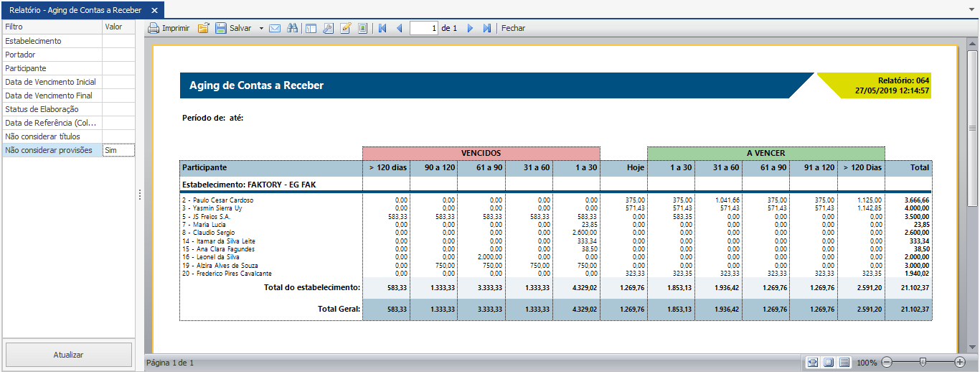Click Fechar in the report toolbar
The image size is (980, 372).
pyautogui.click(x=513, y=28)
